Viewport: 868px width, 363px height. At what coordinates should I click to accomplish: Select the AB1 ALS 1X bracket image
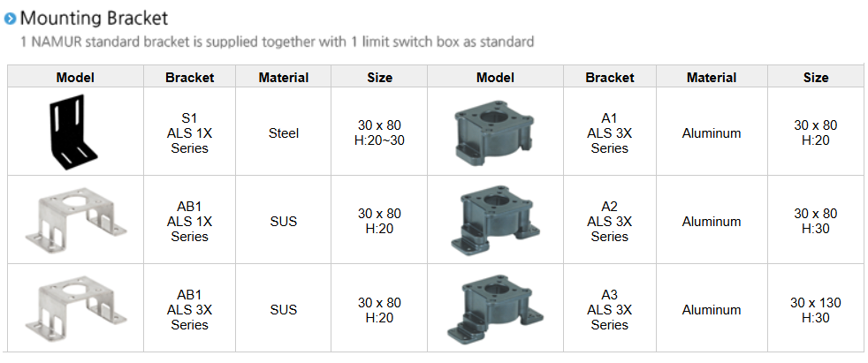tap(74, 221)
